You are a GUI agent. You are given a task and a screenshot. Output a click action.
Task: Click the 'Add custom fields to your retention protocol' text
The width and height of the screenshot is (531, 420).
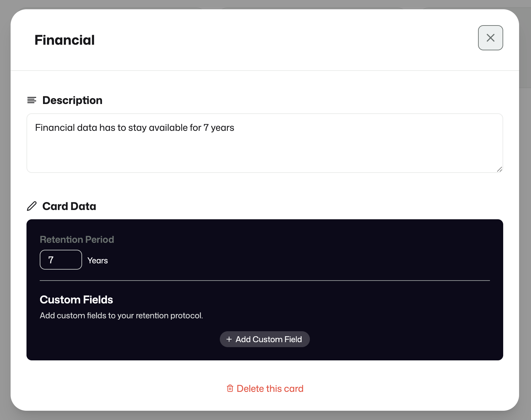pos(121,315)
